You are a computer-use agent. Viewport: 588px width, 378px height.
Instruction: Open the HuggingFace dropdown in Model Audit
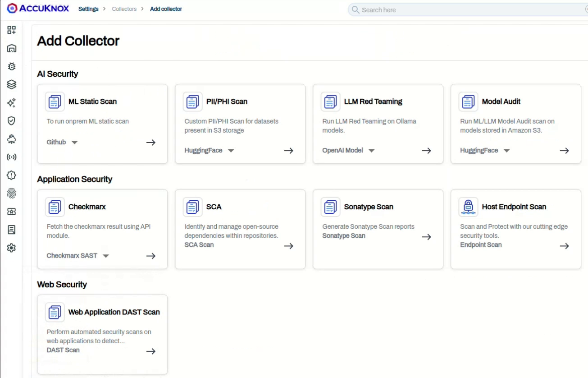pyautogui.click(x=485, y=150)
